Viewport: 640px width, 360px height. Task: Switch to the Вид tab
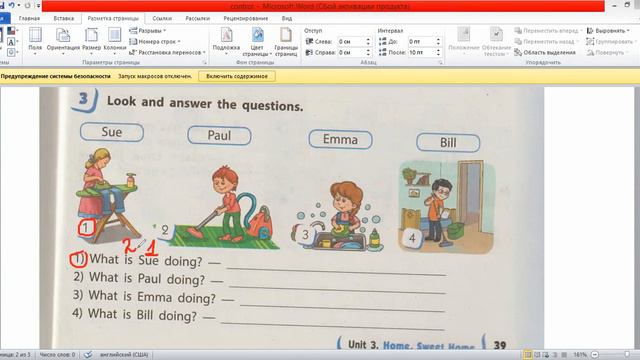pyautogui.click(x=287, y=18)
